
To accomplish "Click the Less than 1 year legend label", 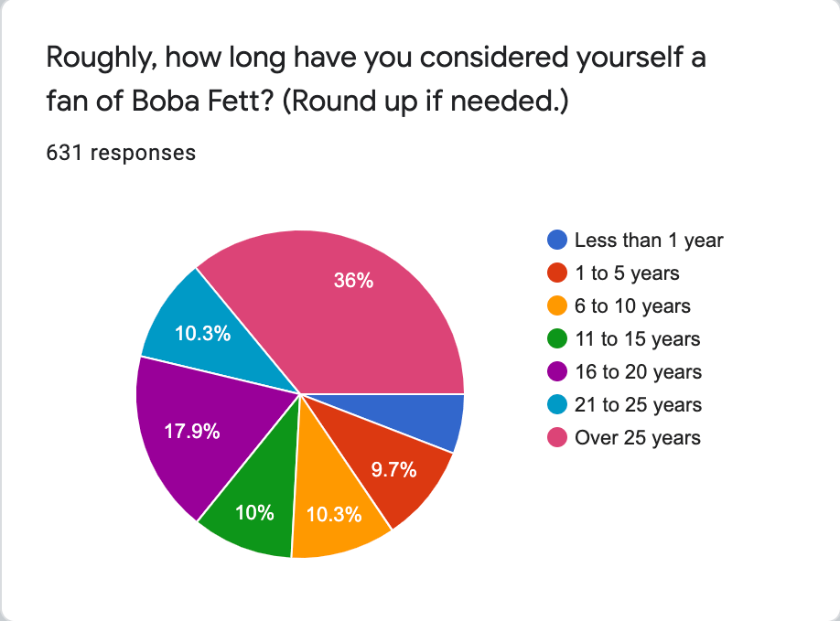I will click(649, 241).
